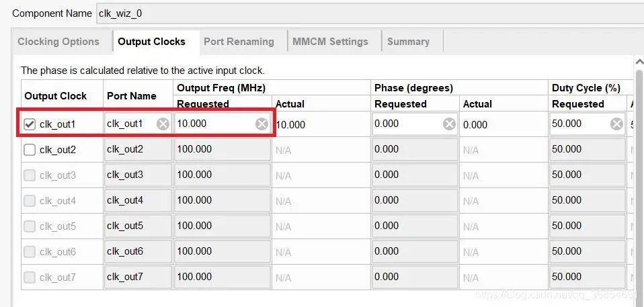The image size is (644, 307).
Task: Enable the clk_out2 output clock
Action: tap(30, 150)
